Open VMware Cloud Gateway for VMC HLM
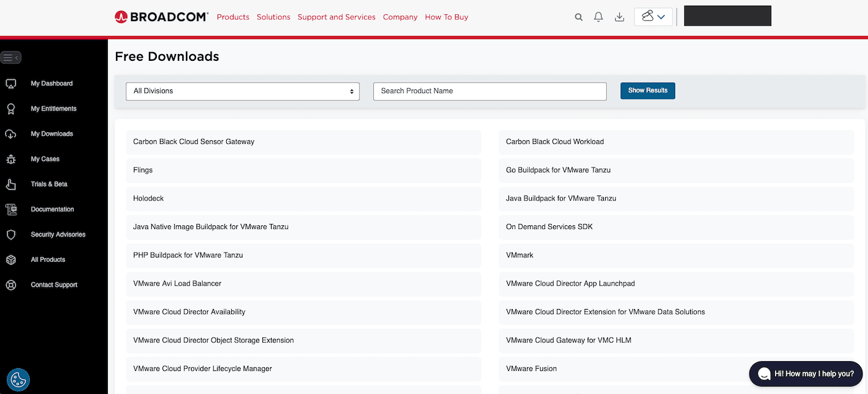This screenshot has height=394, width=868. [x=676, y=341]
